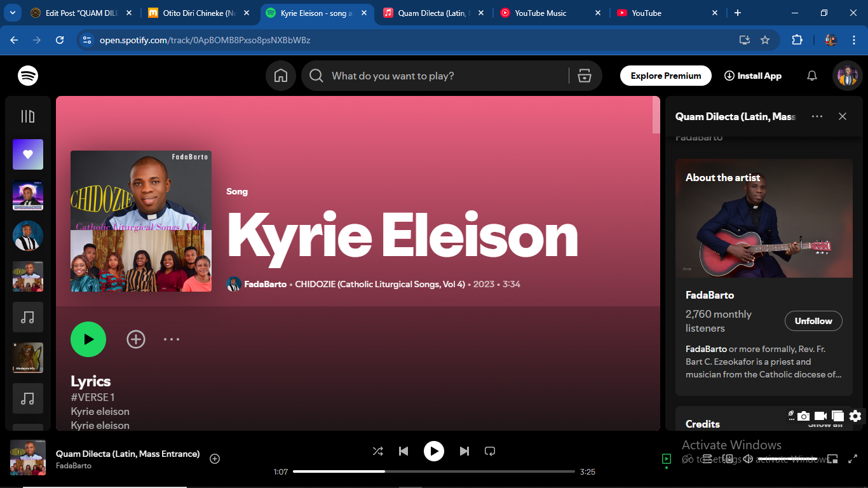Open connect to a device icon
Viewport: 868px width, 488px height.
coord(728,459)
